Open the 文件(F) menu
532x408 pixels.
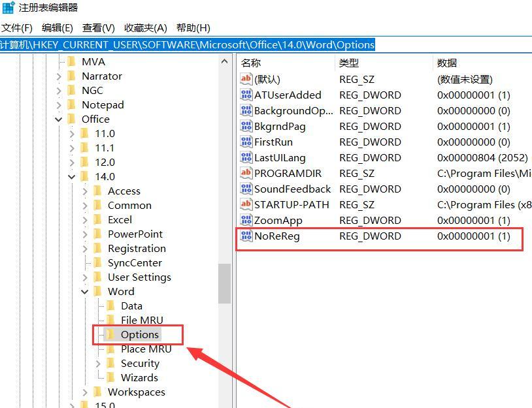16,28
